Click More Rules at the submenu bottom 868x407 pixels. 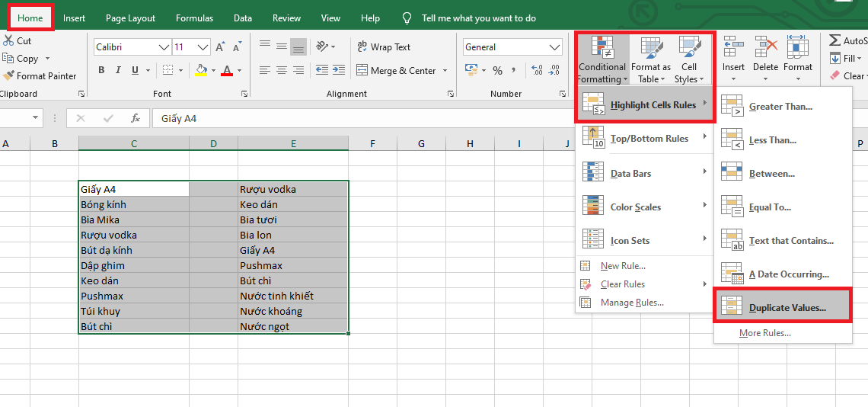coord(764,333)
